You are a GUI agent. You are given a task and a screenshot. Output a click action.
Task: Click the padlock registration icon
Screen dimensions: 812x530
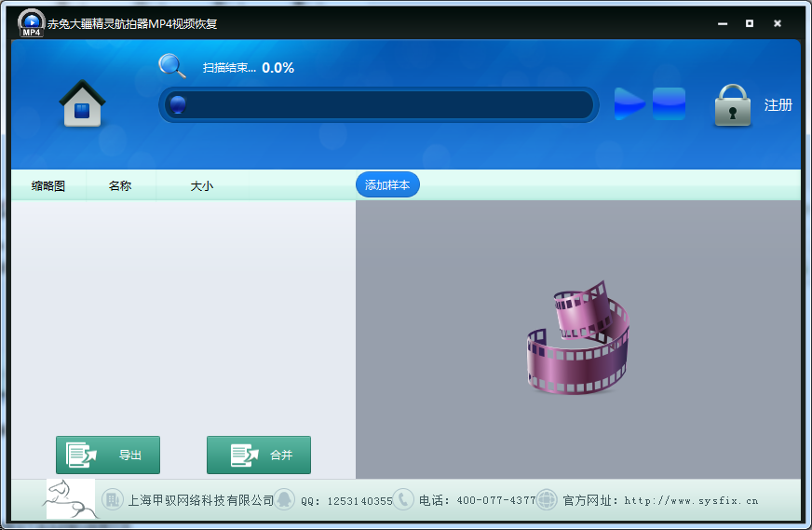point(732,105)
